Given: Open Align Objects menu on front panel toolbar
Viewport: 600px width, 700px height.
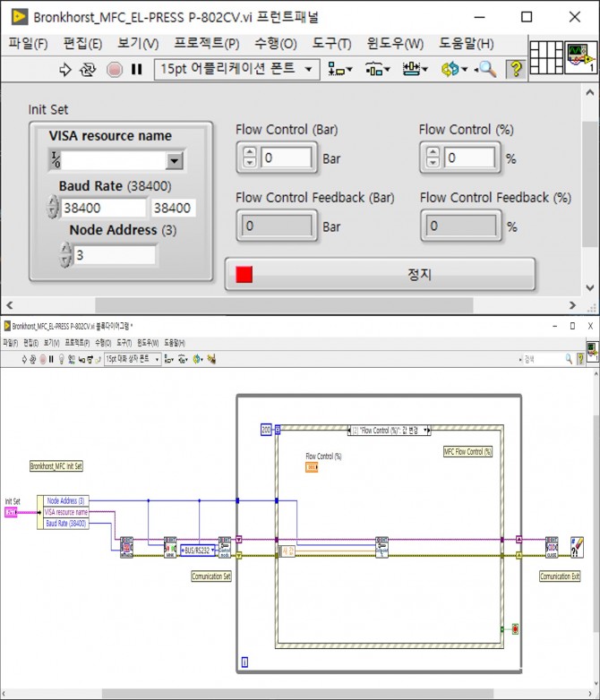Looking at the screenshot, I should [340, 69].
